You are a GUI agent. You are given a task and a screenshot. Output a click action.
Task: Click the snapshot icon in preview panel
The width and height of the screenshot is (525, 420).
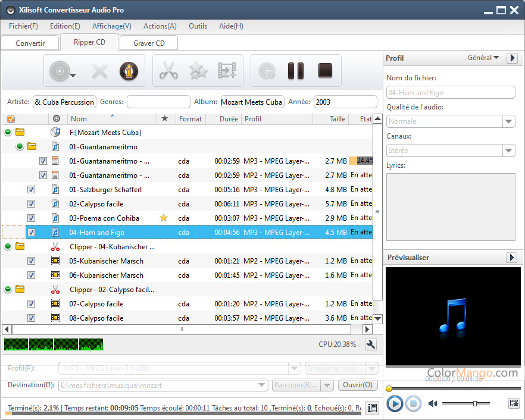click(514, 403)
